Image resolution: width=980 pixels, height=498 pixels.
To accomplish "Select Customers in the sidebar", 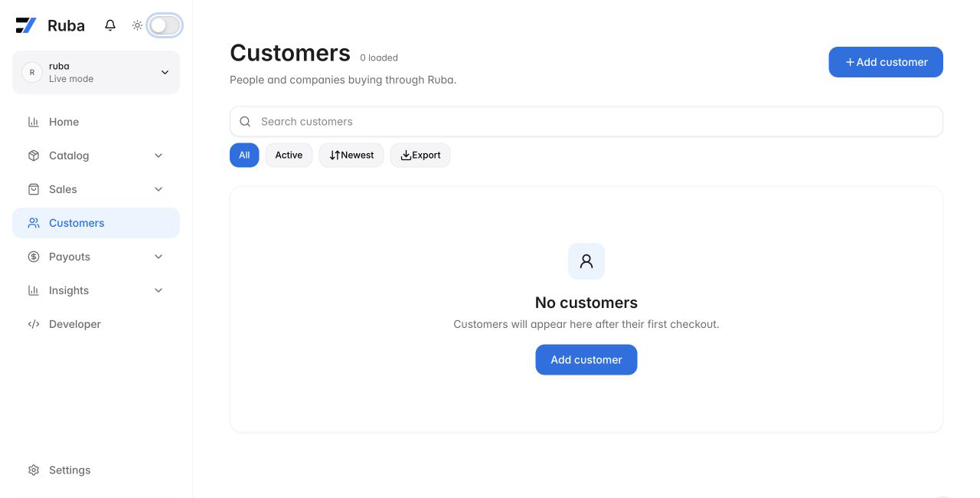I will click(x=96, y=223).
